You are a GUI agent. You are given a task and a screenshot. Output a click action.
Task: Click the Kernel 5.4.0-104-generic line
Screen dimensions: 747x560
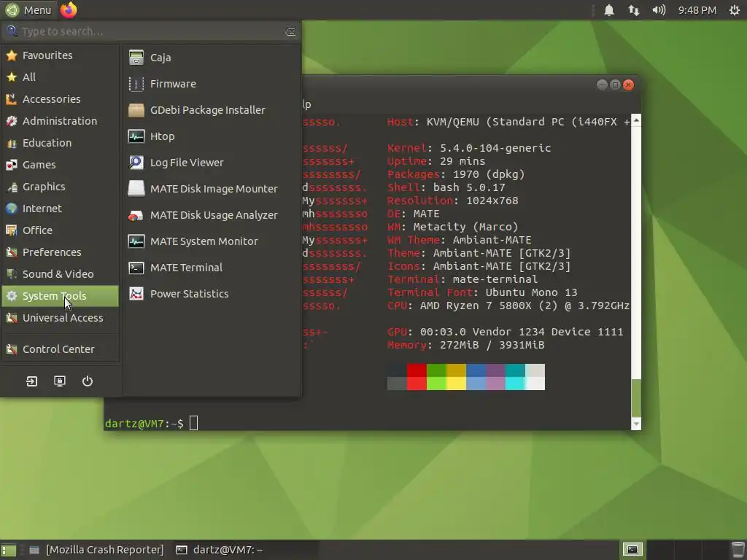pos(469,148)
